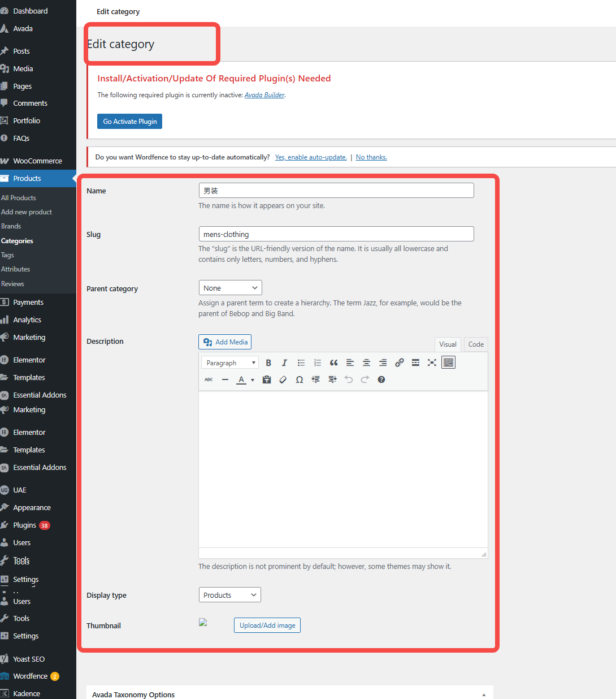Screen dimensions: 616x699
Task: Open Reviews submenu item
Action: coord(13,284)
